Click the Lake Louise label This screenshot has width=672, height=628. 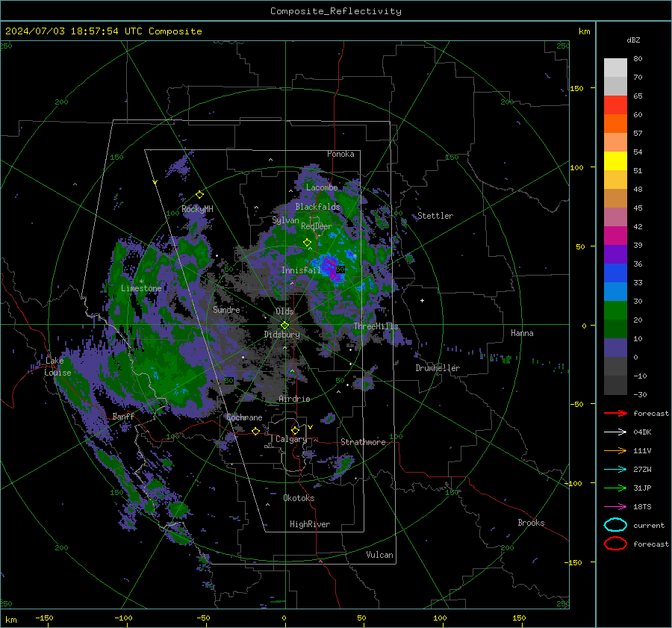click(x=57, y=367)
